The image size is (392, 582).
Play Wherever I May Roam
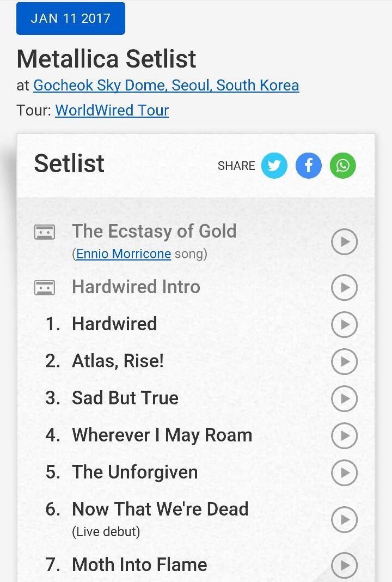(345, 435)
